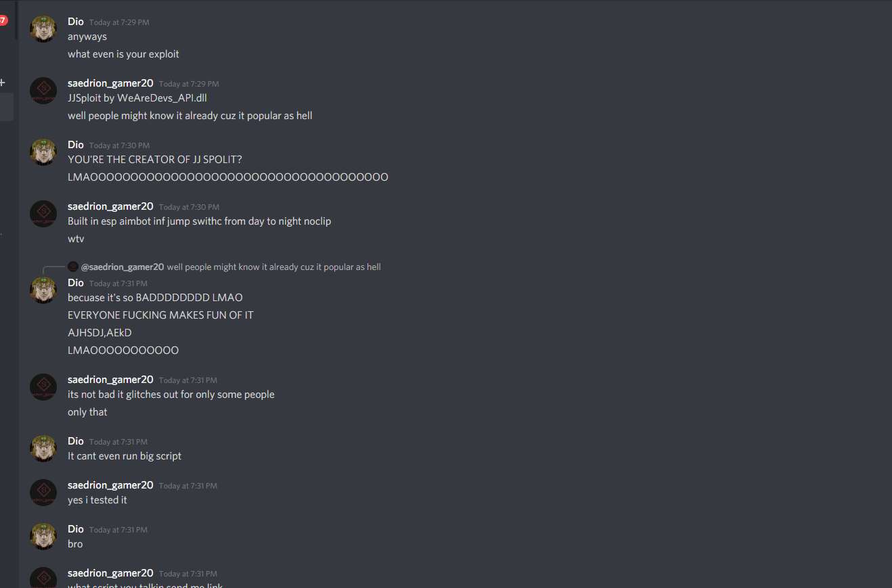Viewport: 892px width, 588px height.
Task: Click Dio's avatar next to 'YOU'RE THE CREATOR' message
Action: pyautogui.click(x=43, y=152)
